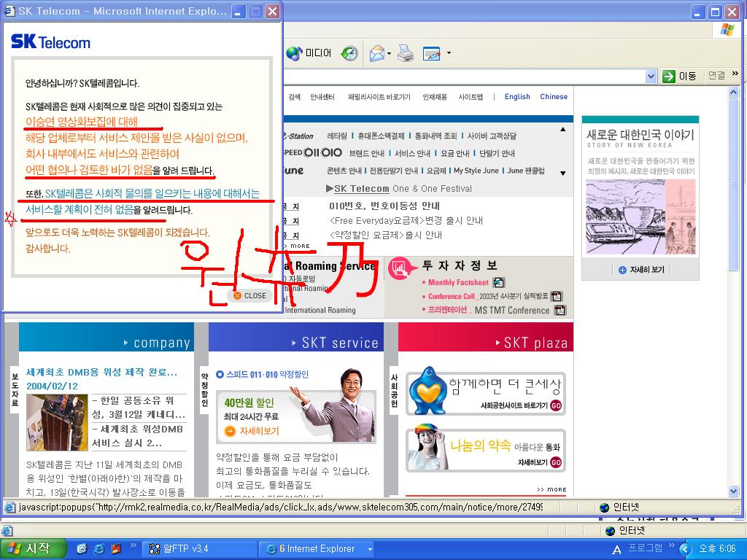This screenshot has height=560, width=747.
Task: Click the 새로운 대한민국 이야기 sketch thumbnail
Action: [x=640, y=217]
